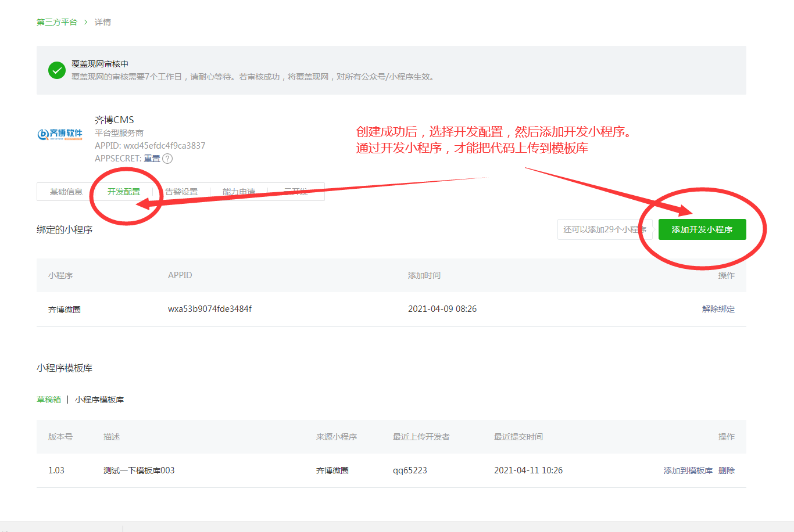Click the draft description 测试一下模板库003
Image resolution: width=794 pixels, height=532 pixels.
click(x=139, y=470)
